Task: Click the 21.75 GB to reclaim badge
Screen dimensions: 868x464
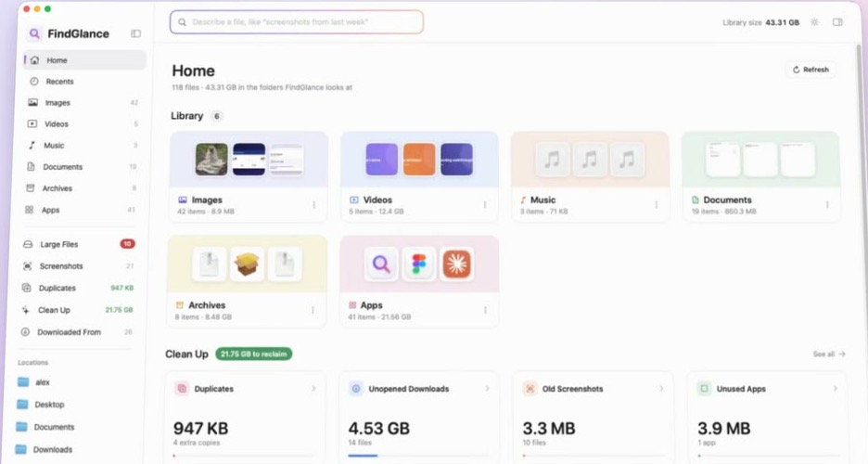Action: [253, 354]
